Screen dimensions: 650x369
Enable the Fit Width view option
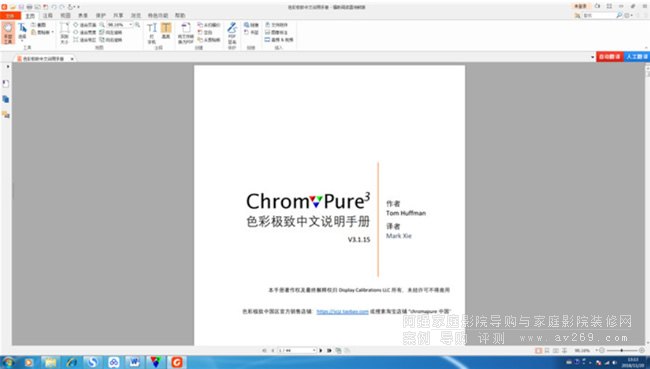click(85, 32)
